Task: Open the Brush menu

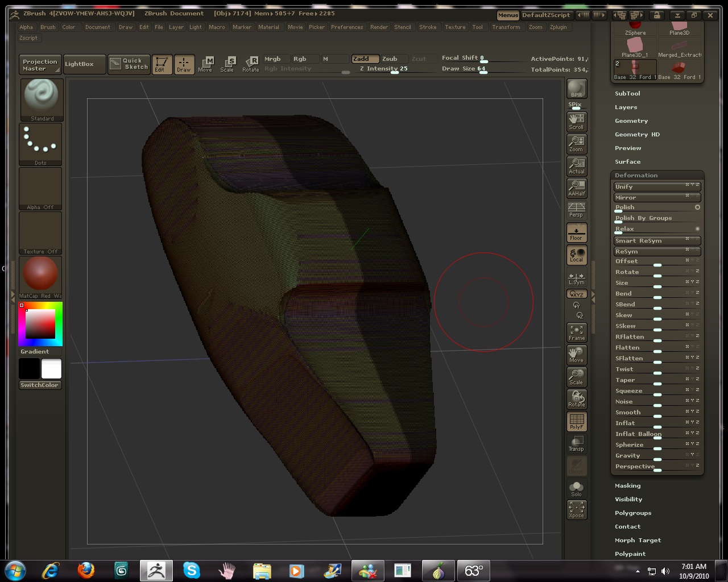Action: point(48,27)
